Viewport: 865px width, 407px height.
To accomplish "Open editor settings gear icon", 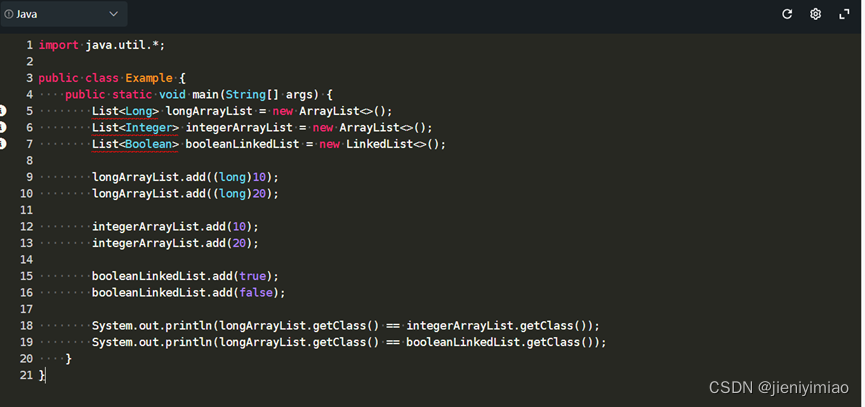I will coord(815,14).
